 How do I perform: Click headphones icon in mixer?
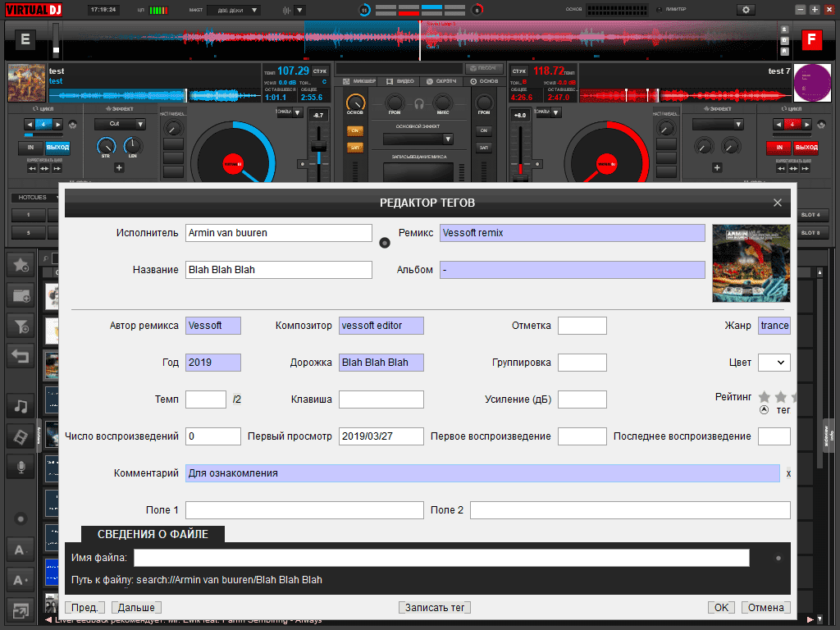coord(419,104)
